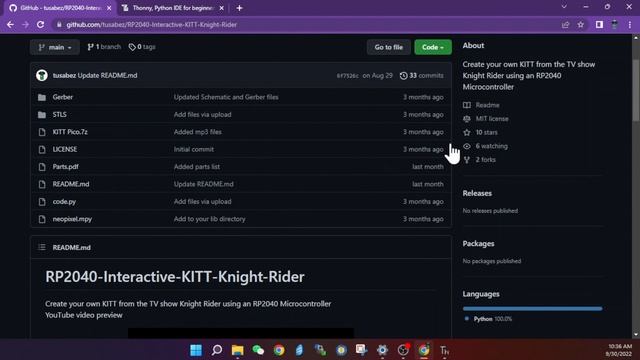Open the Gerber folder
640x360 pixels.
click(x=62, y=97)
